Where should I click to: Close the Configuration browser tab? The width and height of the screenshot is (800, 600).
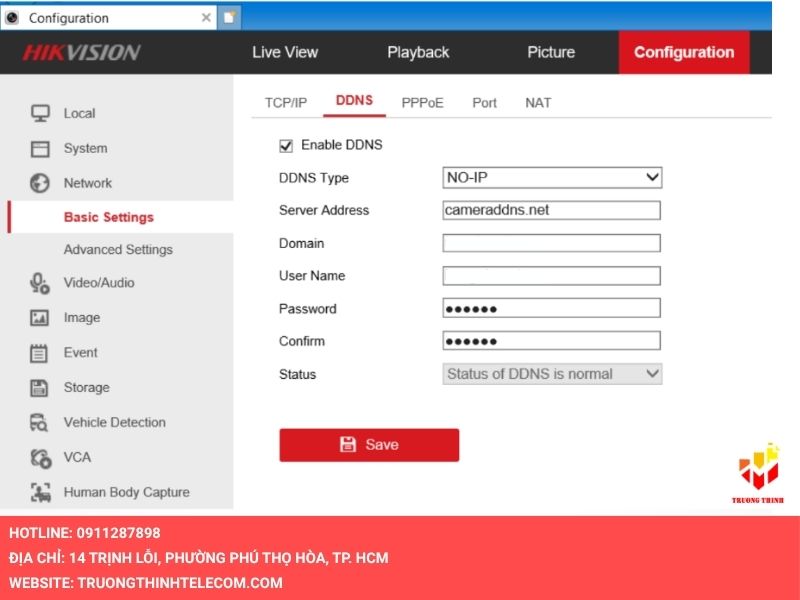click(x=206, y=18)
